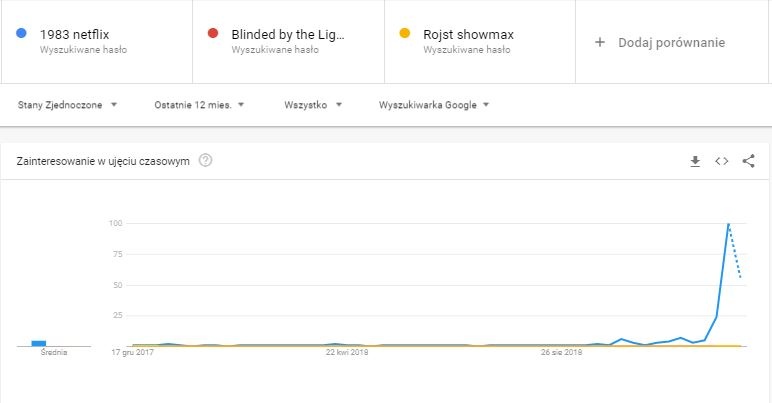Click the 25 value on the y-axis
Screen dimensions: 772x403
click(117, 315)
